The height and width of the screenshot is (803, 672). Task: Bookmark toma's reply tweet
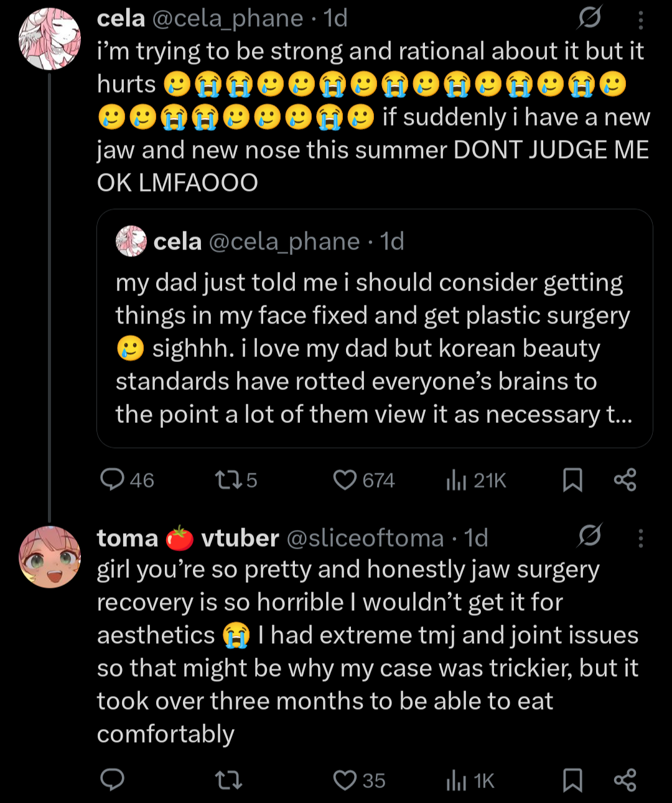pyautogui.click(x=572, y=780)
